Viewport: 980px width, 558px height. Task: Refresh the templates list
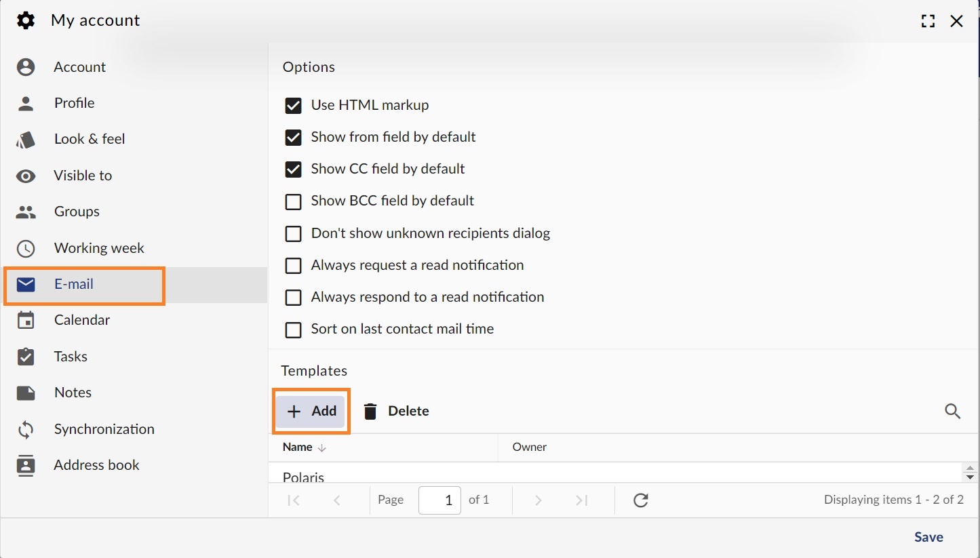point(641,500)
